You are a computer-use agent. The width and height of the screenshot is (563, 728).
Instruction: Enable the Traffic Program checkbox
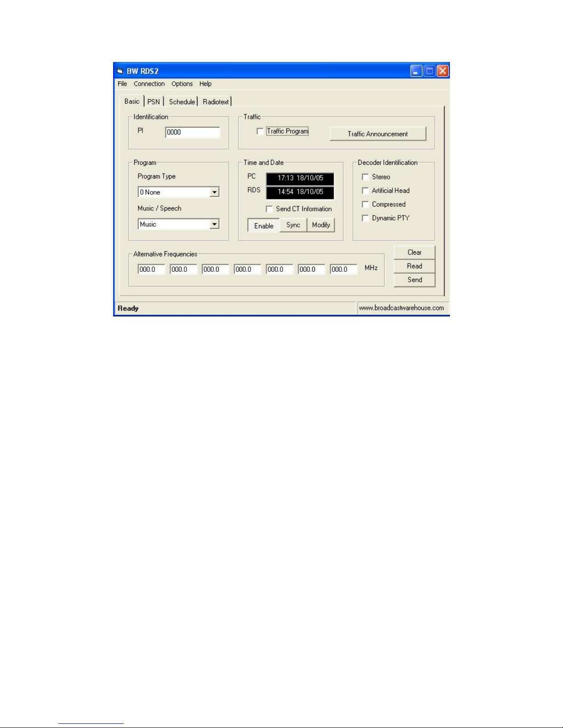coord(260,131)
